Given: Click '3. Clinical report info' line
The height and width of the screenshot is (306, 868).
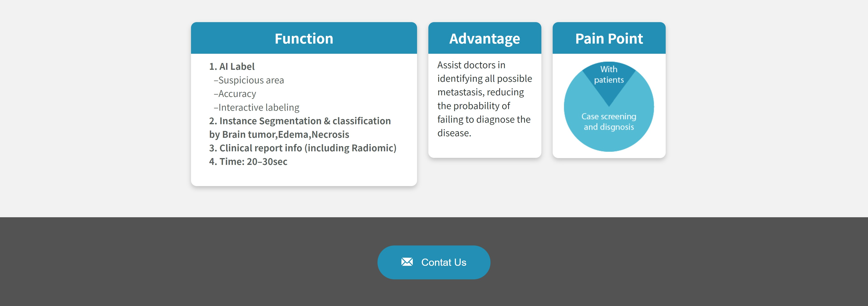Looking at the screenshot, I should pyautogui.click(x=303, y=148).
